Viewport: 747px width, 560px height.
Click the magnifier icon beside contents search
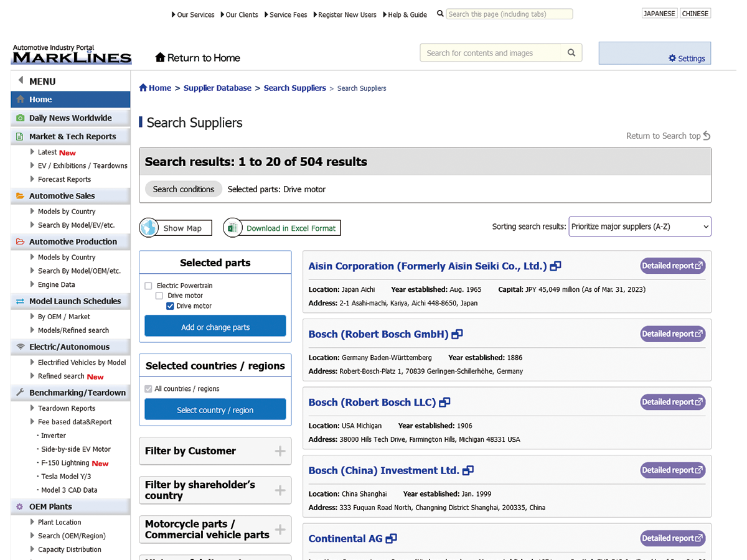point(571,53)
